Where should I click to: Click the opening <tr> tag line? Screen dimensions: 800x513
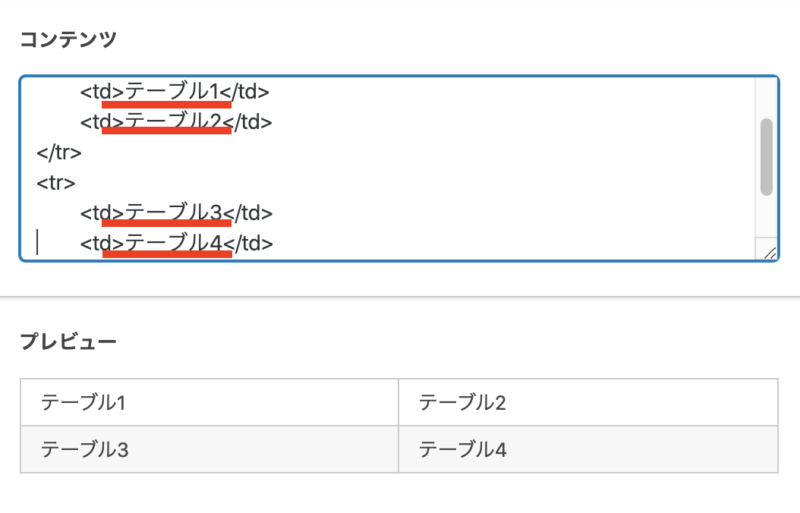click(x=56, y=183)
